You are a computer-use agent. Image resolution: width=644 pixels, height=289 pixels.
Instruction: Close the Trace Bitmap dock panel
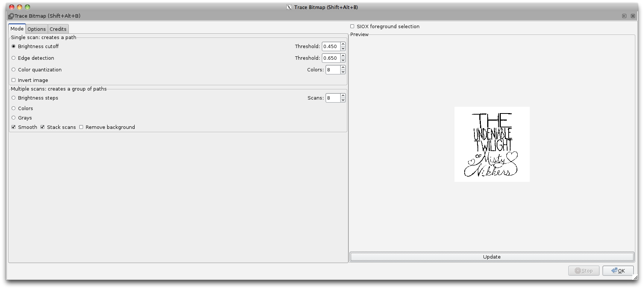pyautogui.click(x=633, y=16)
